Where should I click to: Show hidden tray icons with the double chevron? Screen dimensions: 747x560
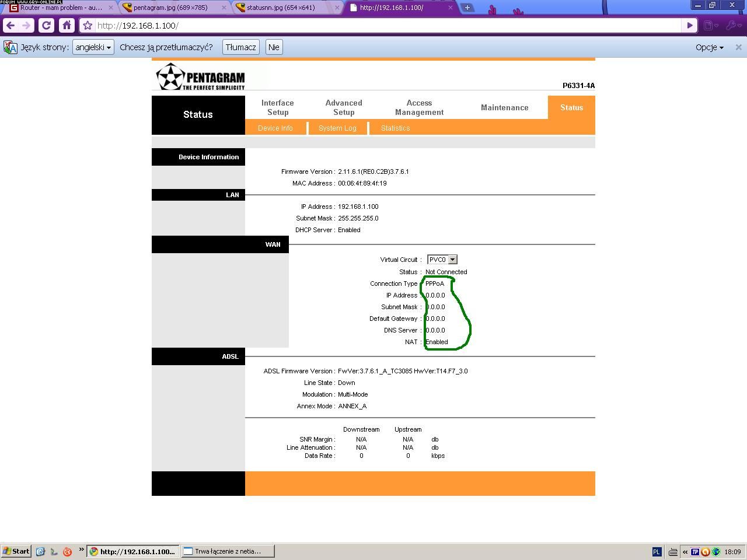click(x=685, y=551)
